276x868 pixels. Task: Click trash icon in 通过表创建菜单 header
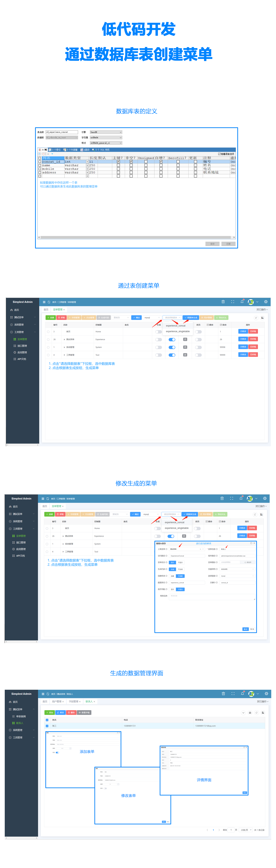tap(223, 302)
